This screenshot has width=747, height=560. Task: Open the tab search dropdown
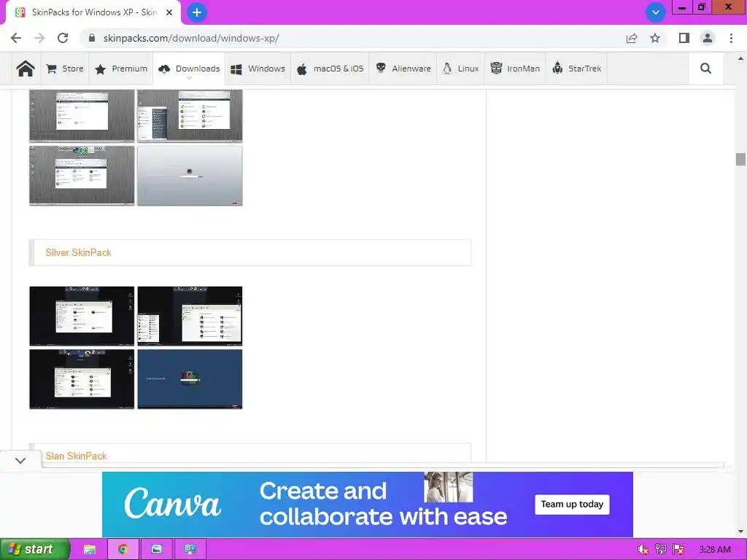click(656, 12)
